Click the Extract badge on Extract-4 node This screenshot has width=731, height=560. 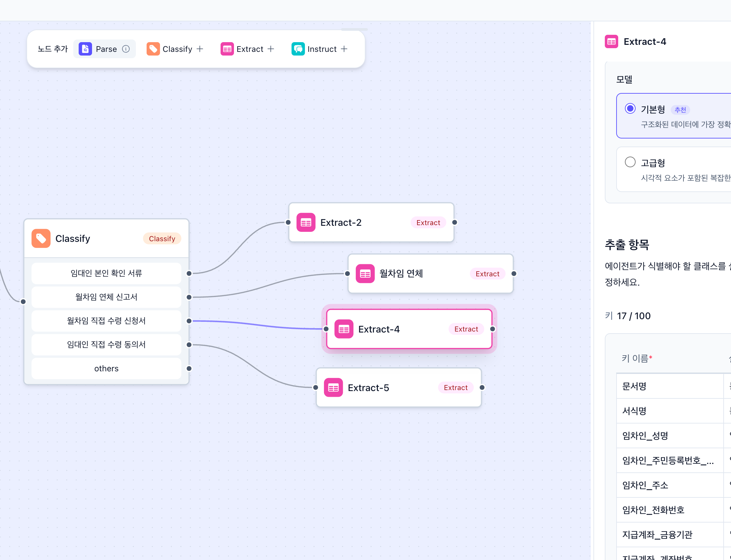[x=466, y=329]
